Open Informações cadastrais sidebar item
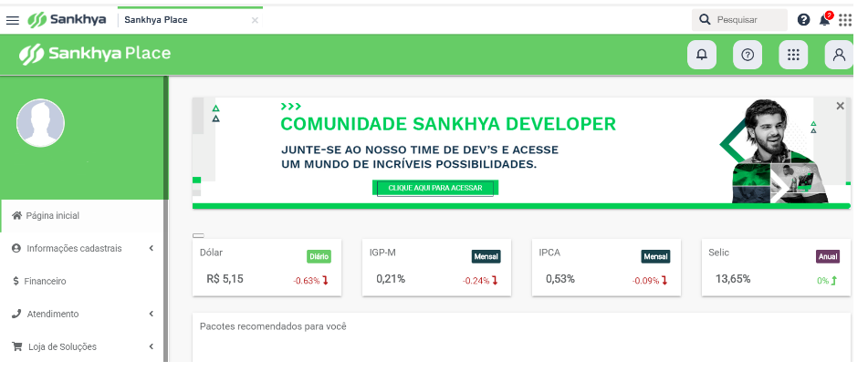868x392 pixels. (82, 248)
